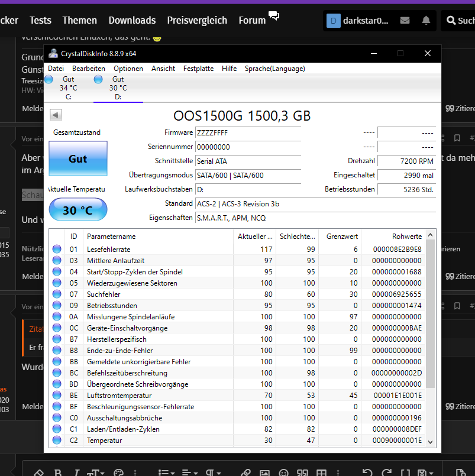Open the darkstar user avatar

tap(333, 21)
